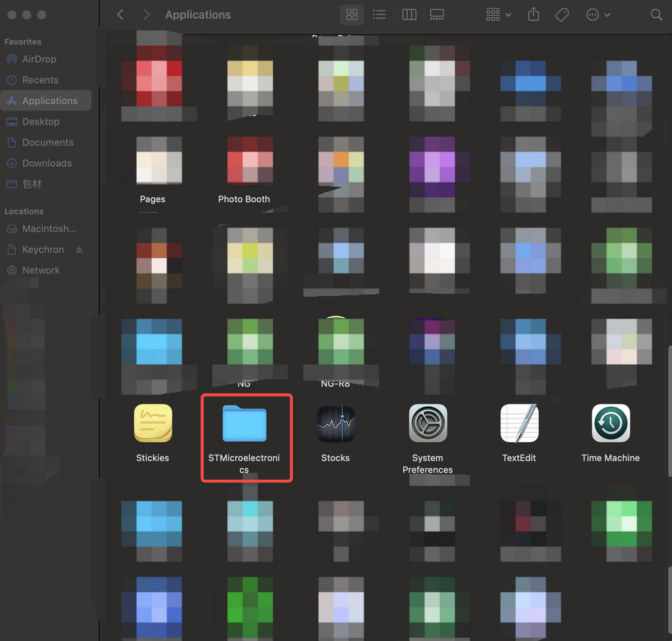Switch to gallery view
The width and height of the screenshot is (672, 641).
(x=437, y=15)
